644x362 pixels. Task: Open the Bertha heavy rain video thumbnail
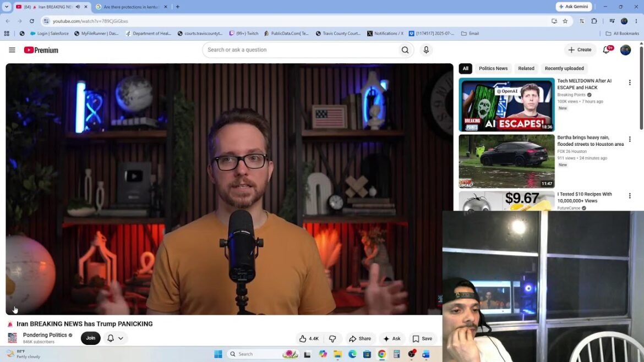pos(506,161)
